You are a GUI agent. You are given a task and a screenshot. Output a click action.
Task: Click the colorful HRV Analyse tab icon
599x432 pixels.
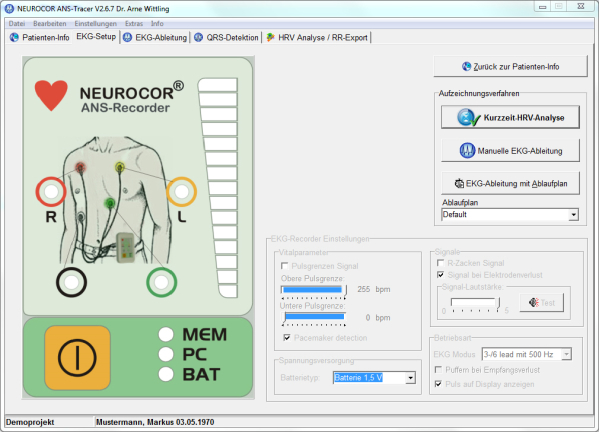pos(270,37)
